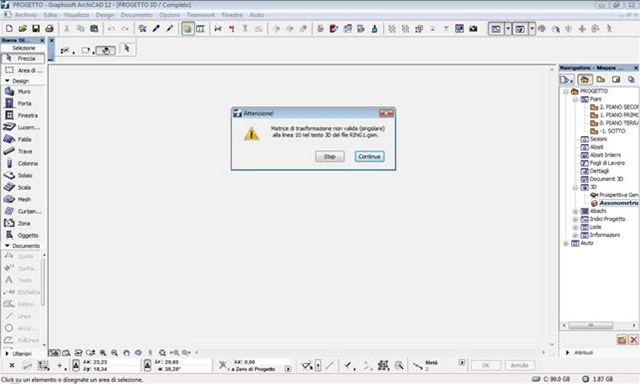Viewport: 640px width, 384px height.
Task: Click the Stop button in warning dialog
Action: (329, 156)
